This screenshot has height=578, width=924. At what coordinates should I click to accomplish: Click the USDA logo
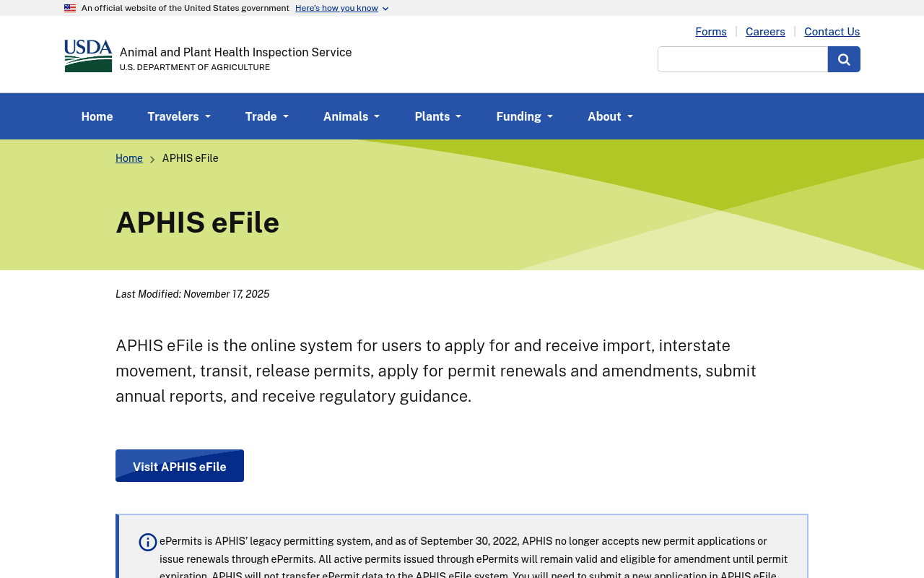point(88,56)
